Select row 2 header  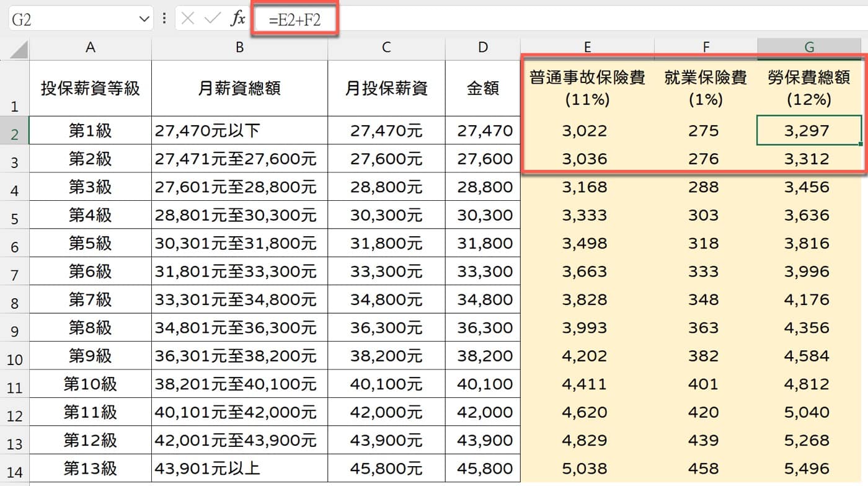pyautogui.click(x=14, y=131)
